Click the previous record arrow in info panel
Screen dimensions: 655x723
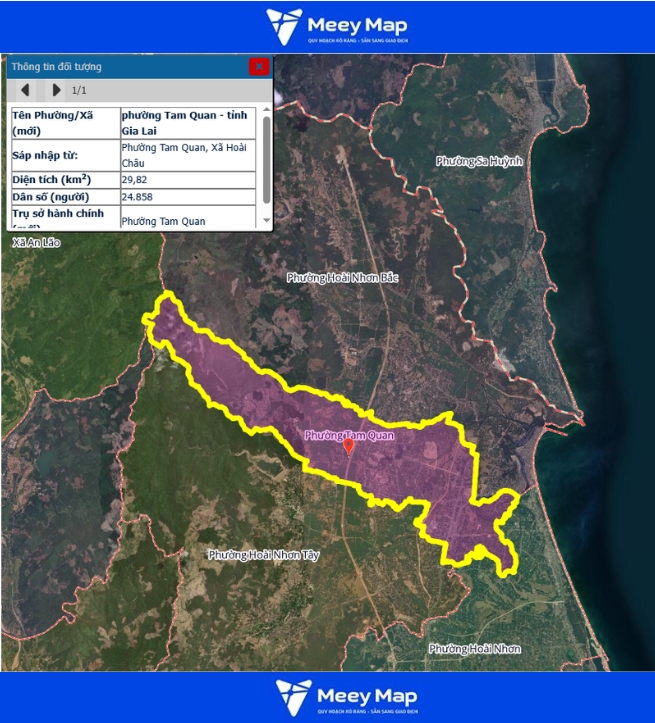click(25, 90)
